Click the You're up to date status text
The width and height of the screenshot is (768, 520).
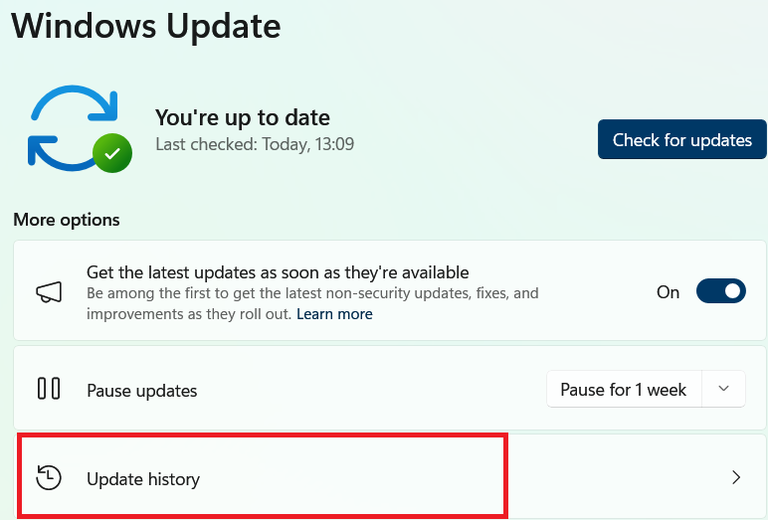pyautogui.click(x=242, y=118)
